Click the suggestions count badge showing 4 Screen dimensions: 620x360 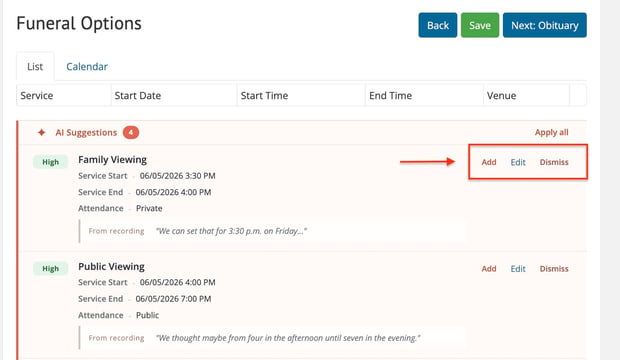(130, 133)
